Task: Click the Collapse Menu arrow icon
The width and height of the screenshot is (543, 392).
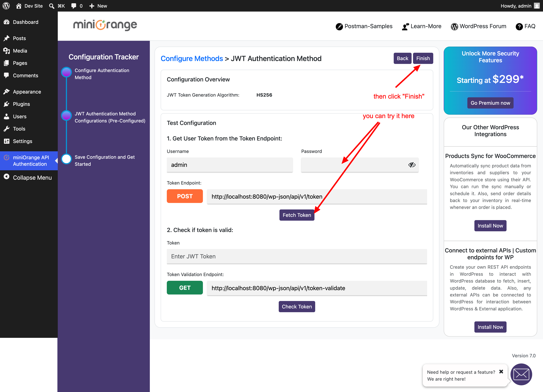Action: point(6,177)
